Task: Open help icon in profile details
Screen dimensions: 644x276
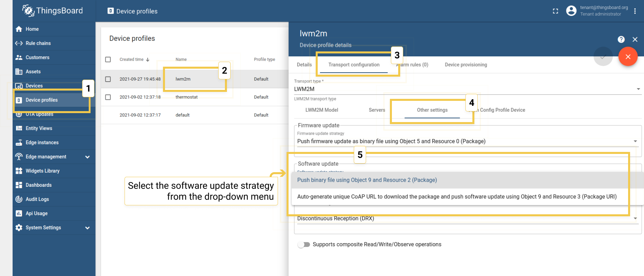Action: click(621, 39)
